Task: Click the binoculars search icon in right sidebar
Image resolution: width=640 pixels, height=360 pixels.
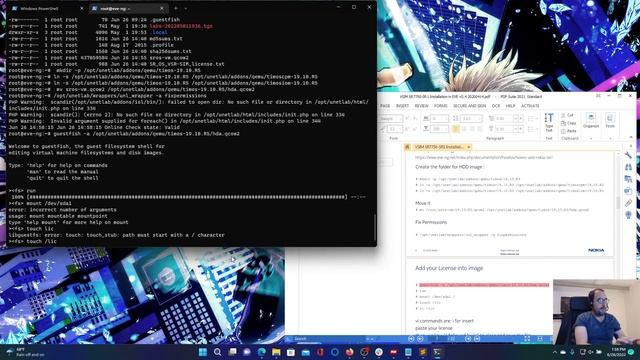Action: [x=628, y=167]
